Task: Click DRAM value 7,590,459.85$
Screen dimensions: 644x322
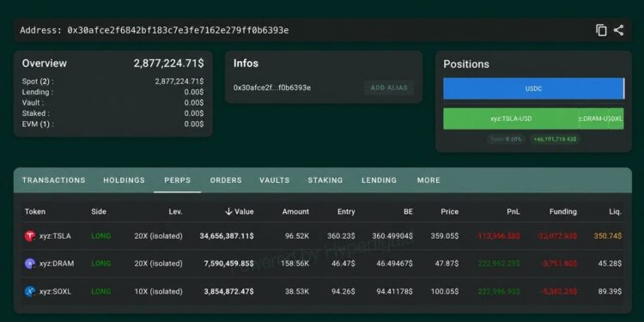Action: click(x=228, y=264)
